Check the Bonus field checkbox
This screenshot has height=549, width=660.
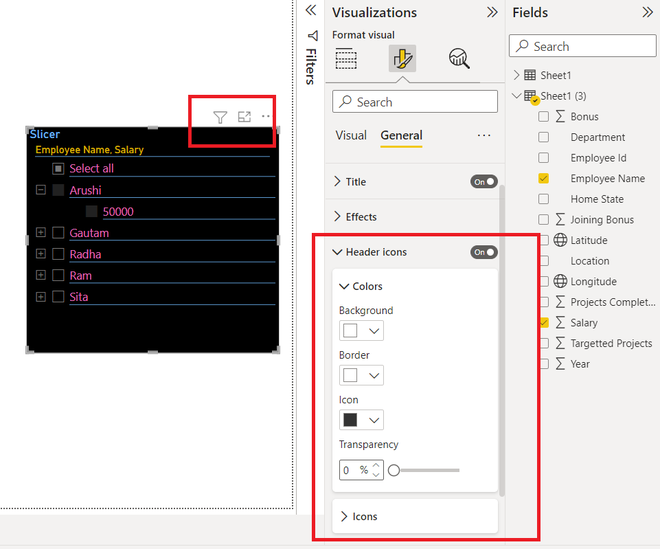pos(543,116)
